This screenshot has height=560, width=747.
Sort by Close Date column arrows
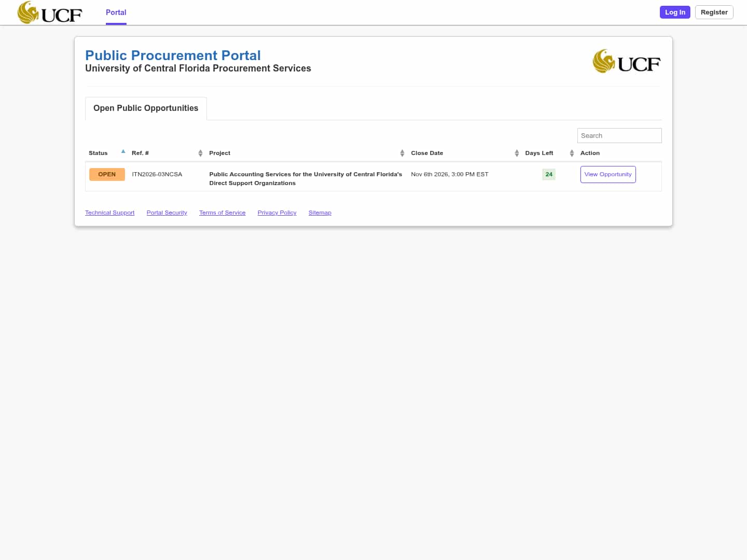pyautogui.click(x=517, y=153)
